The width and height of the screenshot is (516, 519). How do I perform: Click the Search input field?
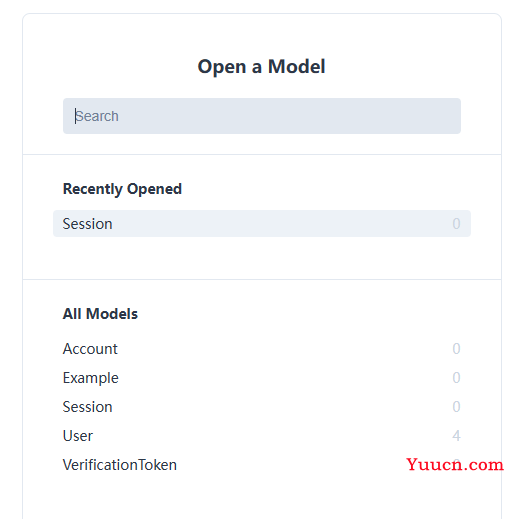coord(262,116)
